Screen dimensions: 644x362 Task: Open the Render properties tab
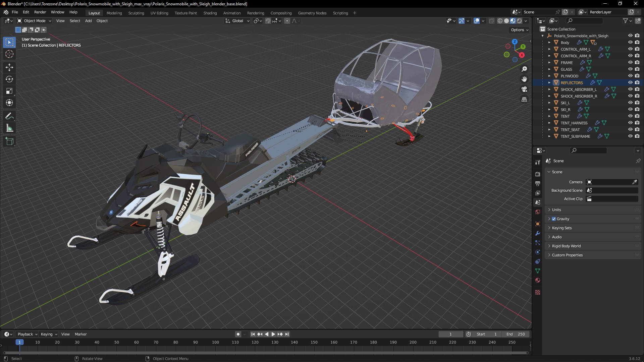point(538,174)
